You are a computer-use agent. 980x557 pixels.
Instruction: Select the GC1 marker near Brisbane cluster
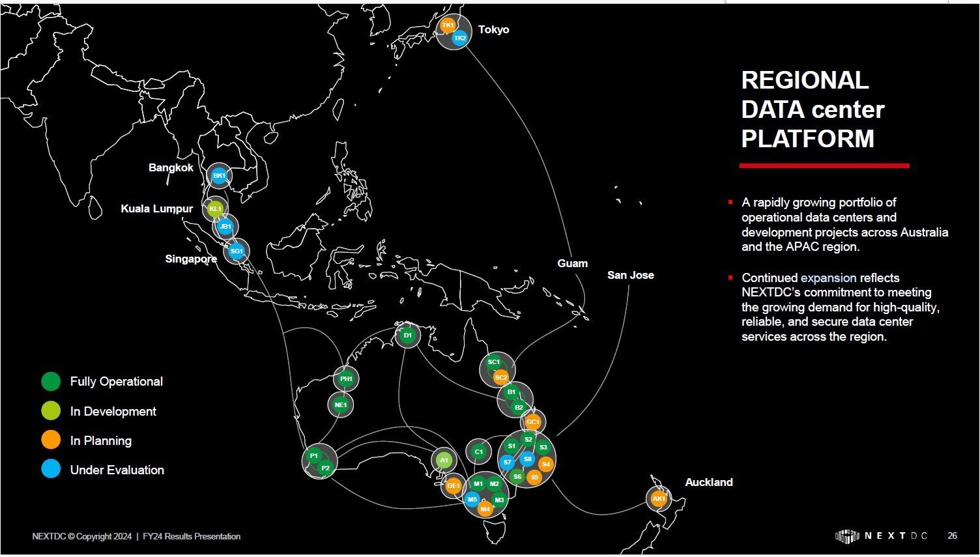point(533,422)
